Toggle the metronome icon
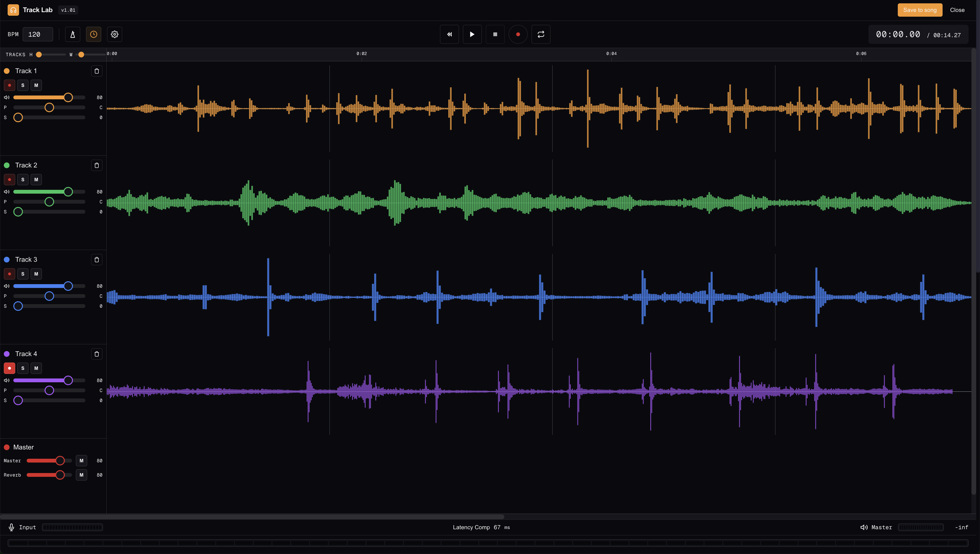Viewport: 980px width, 554px height. (x=72, y=34)
